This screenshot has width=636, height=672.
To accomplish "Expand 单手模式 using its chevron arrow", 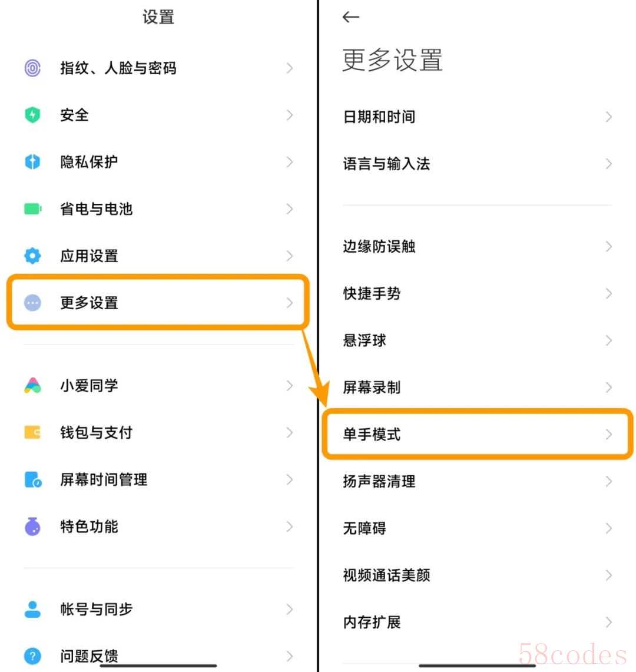I will [x=608, y=435].
